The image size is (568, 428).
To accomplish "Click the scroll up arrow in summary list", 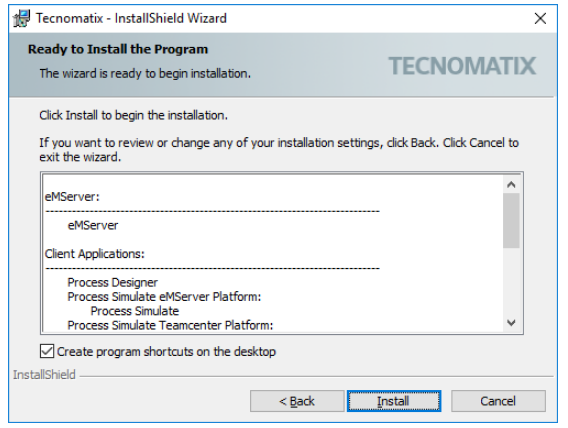I will pyautogui.click(x=511, y=185).
